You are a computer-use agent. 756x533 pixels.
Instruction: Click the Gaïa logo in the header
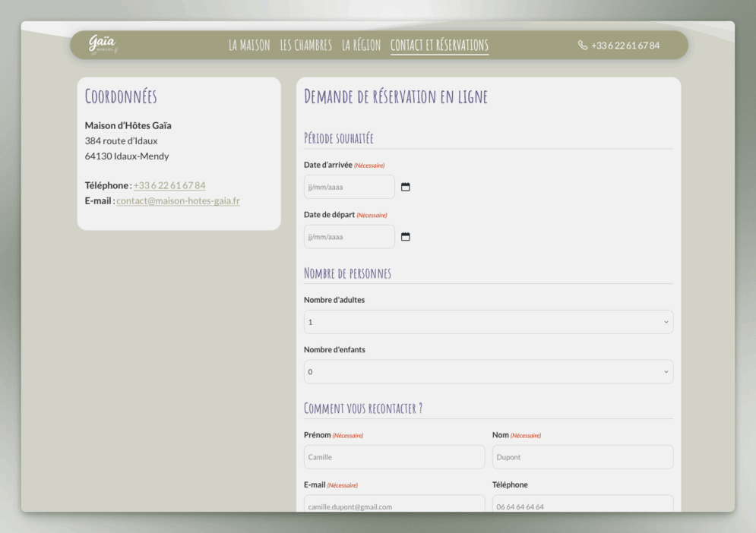tap(103, 45)
